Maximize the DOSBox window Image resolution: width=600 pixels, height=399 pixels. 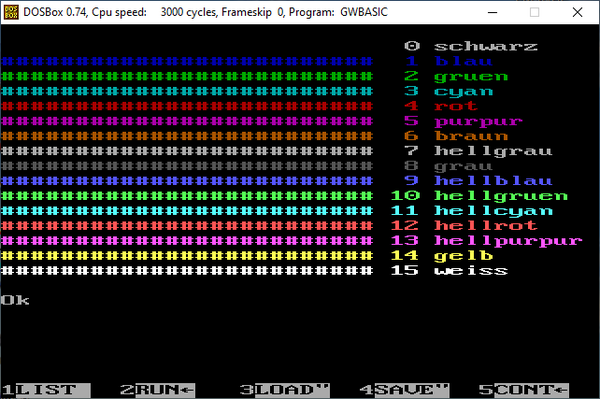click(x=535, y=12)
